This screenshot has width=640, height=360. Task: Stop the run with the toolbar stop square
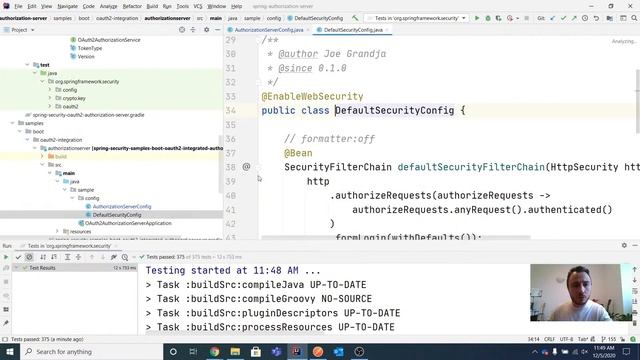pyautogui.click(x=527, y=18)
